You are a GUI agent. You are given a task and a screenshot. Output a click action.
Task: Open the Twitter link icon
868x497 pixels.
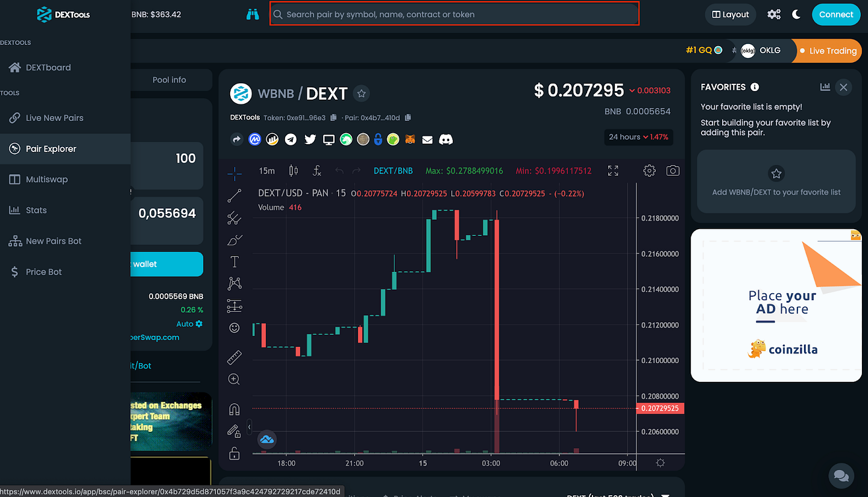click(x=310, y=139)
